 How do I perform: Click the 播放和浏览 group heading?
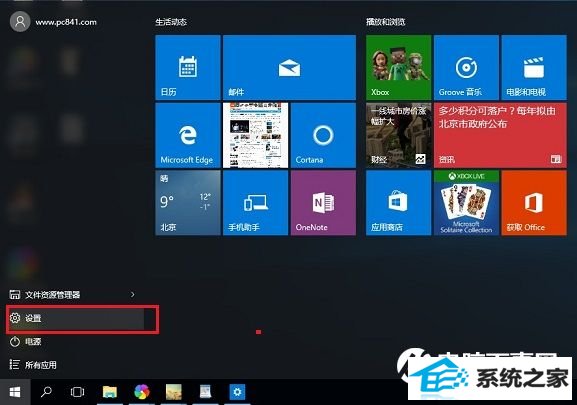(x=385, y=22)
